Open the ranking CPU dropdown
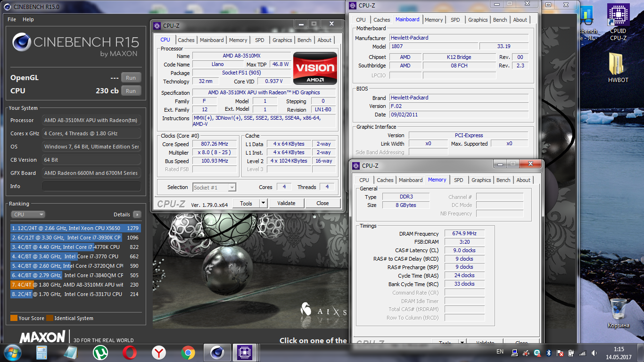This screenshot has width=644, height=362. [x=28, y=214]
